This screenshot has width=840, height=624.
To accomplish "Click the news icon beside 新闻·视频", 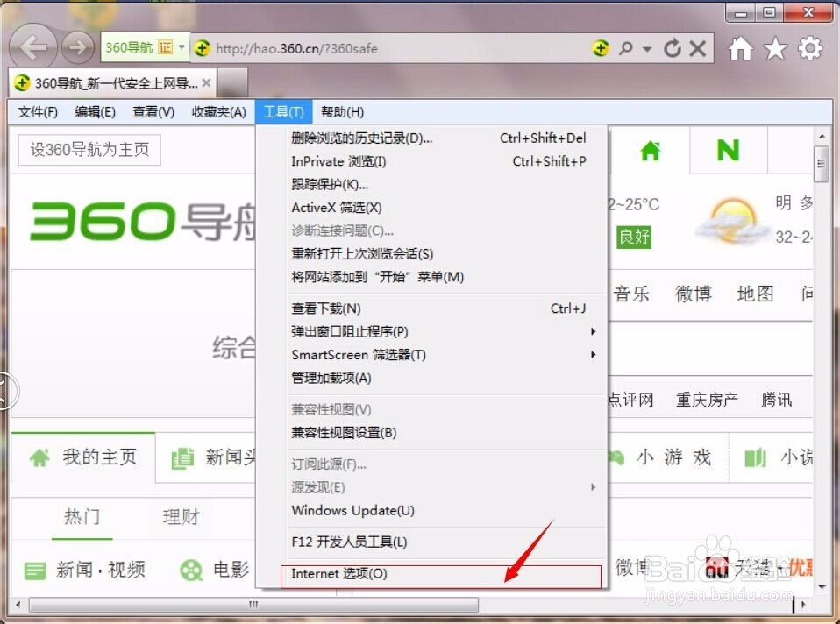I will [x=35, y=571].
